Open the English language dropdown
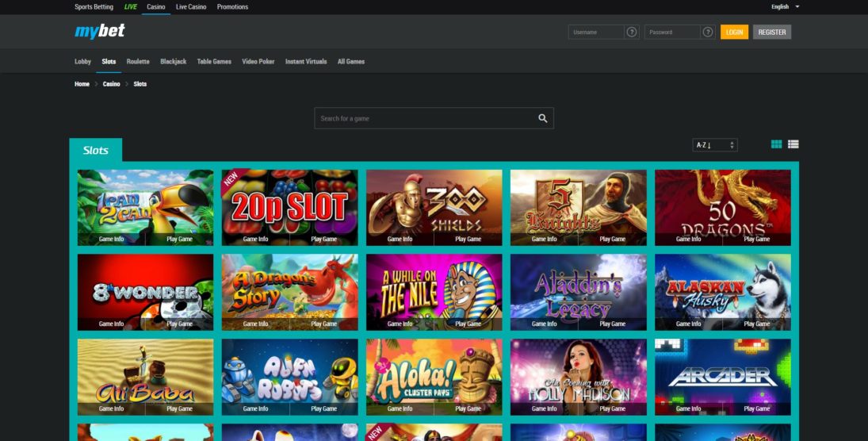Image resolution: width=868 pixels, height=441 pixels. 785,6
